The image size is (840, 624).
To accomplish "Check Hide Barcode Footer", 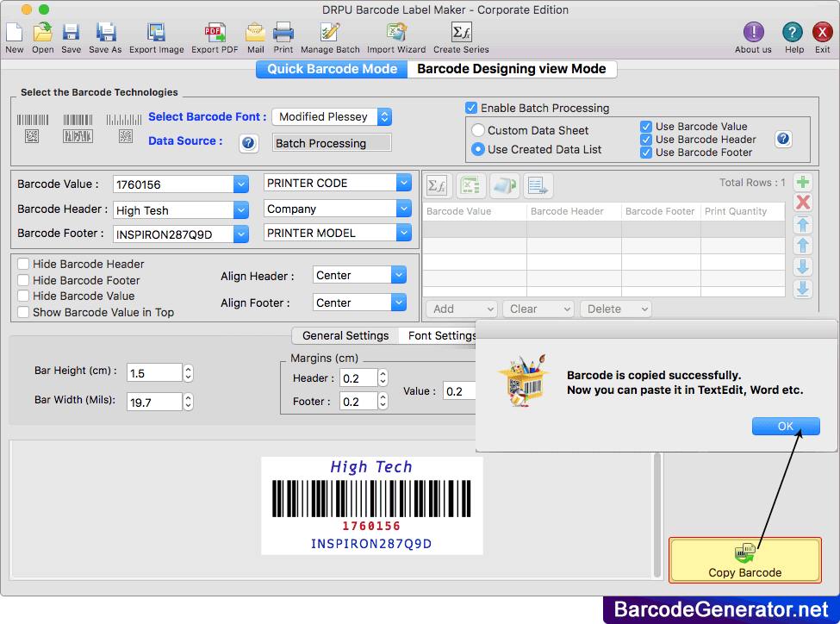I will pyautogui.click(x=23, y=280).
